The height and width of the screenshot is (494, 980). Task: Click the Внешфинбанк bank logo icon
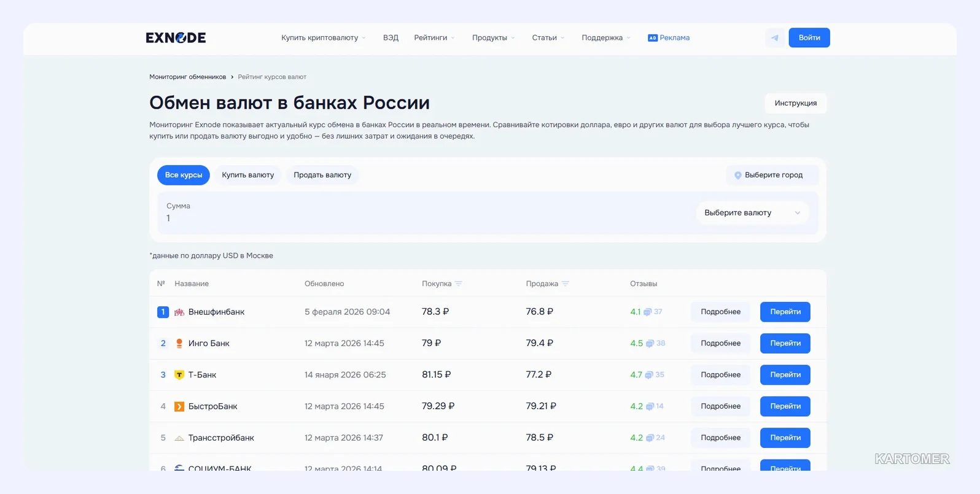[179, 312]
